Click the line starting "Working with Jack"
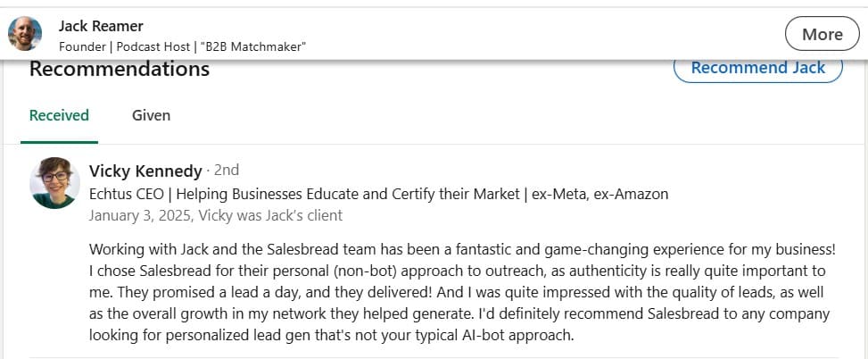868x359 pixels. click(x=461, y=249)
